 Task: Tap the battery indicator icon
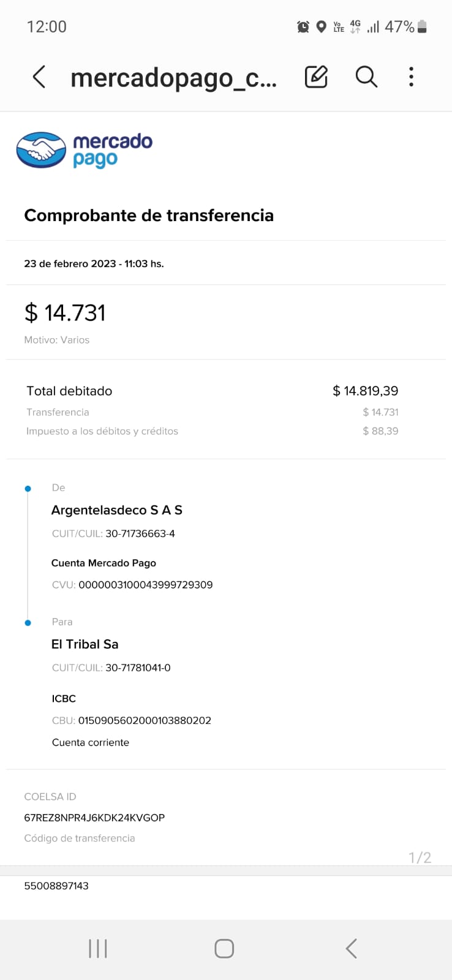(x=422, y=27)
